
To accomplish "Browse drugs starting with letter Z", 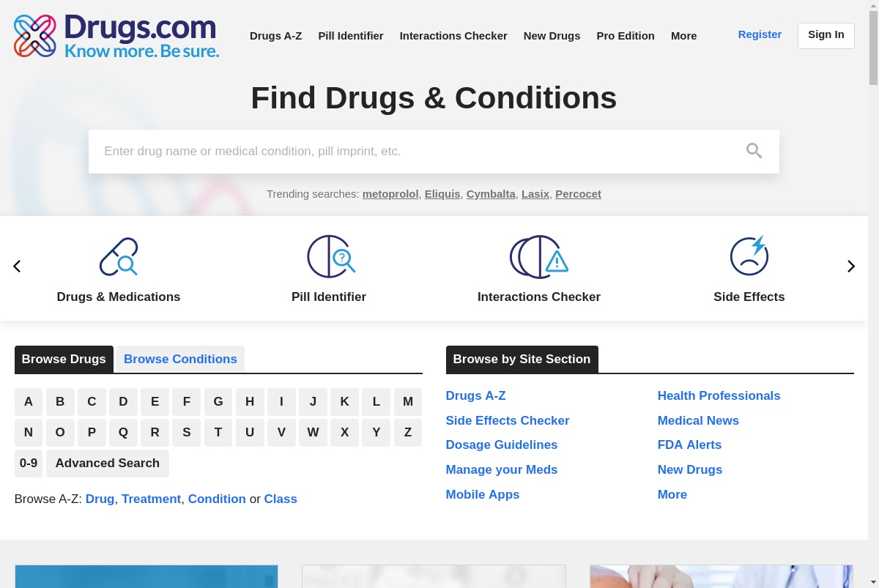I will [408, 433].
